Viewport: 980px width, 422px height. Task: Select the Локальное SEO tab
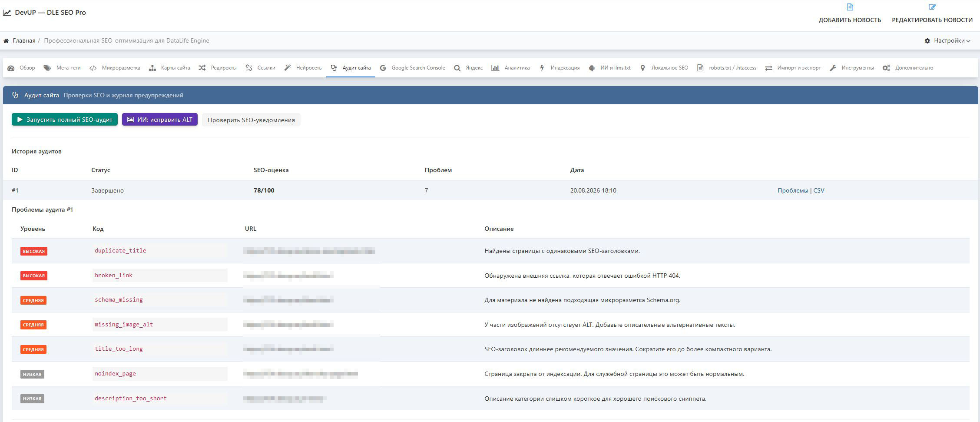click(x=664, y=68)
